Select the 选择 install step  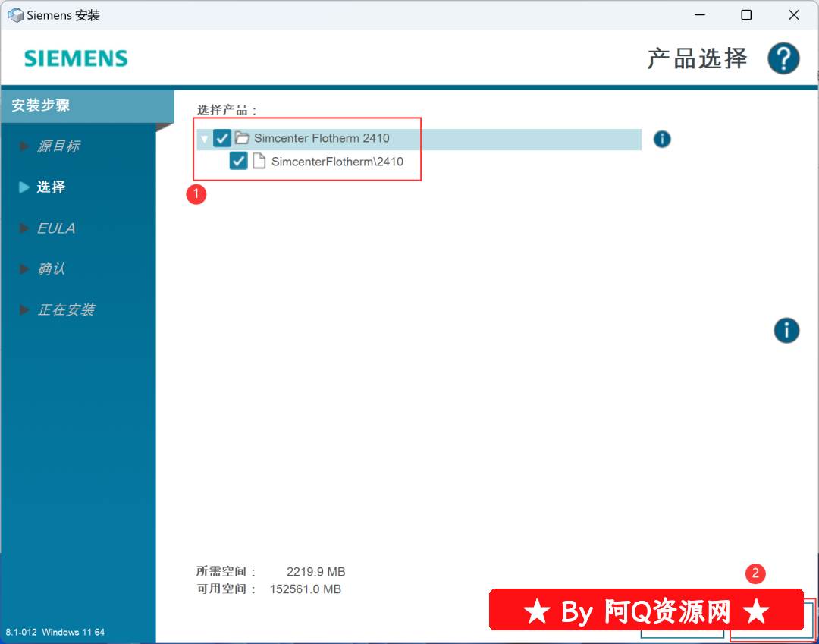coord(51,187)
